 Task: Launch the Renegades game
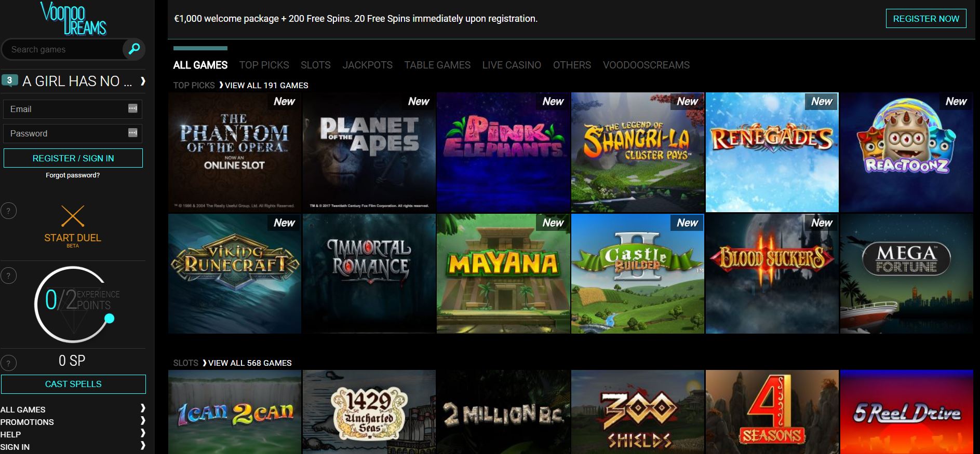[772, 152]
